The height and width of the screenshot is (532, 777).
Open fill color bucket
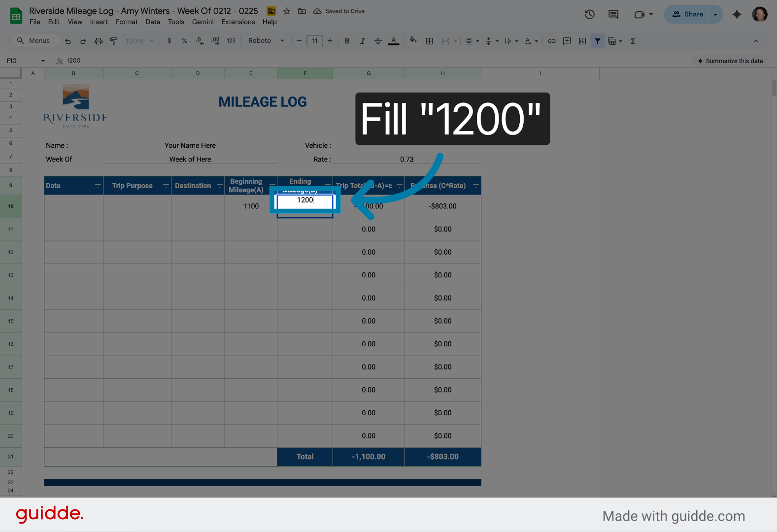click(413, 41)
